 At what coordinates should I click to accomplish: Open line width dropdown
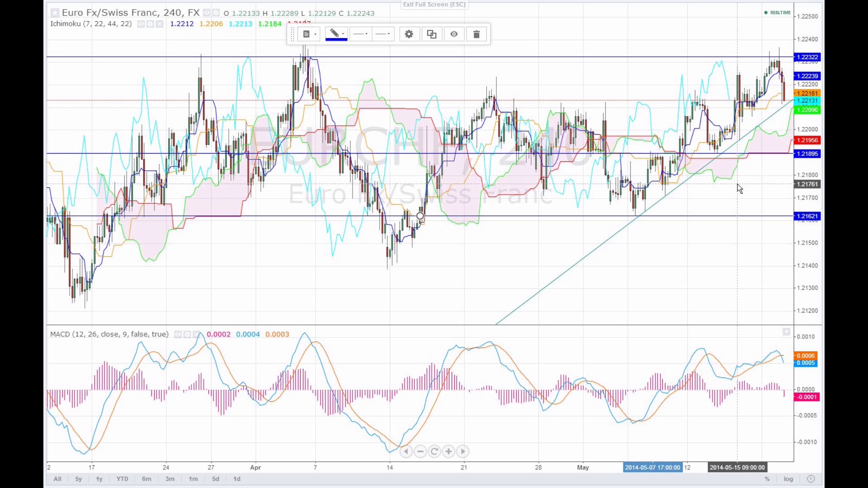[x=360, y=34]
